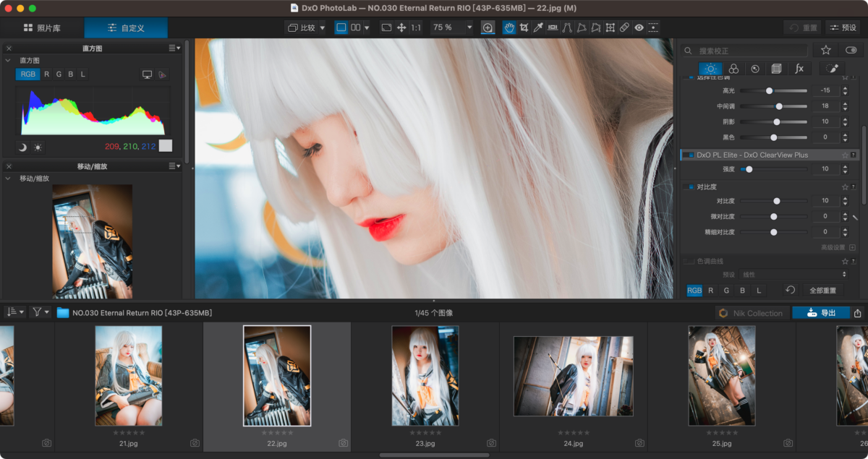Select thumbnail 24.jpg in filmstrip
The image size is (868, 459).
pos(574,376)
